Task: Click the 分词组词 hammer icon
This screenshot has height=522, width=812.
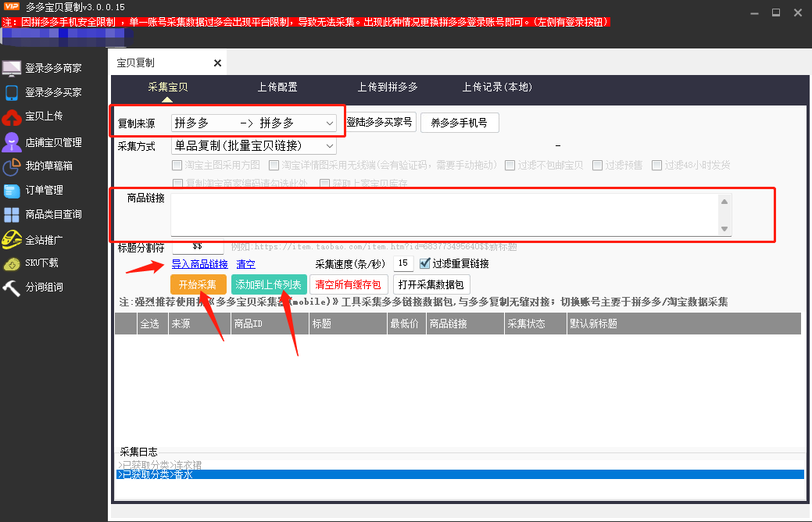Action: coord(12,288)
